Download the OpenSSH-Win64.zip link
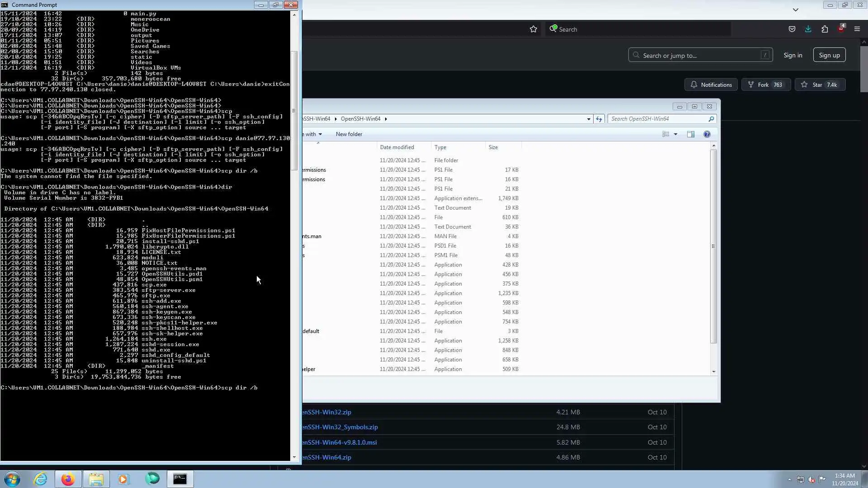Viewport: 868px width, 488px height. pos(326,457)
